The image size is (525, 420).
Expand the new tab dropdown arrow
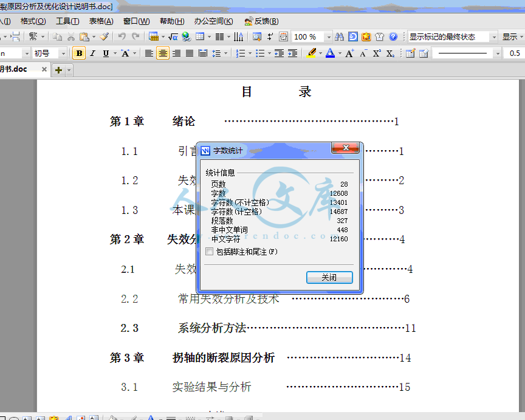click(69, 71)
